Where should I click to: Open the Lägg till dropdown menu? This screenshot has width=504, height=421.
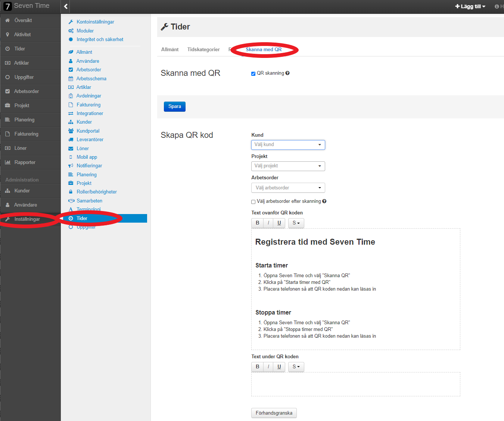point(470,6)
